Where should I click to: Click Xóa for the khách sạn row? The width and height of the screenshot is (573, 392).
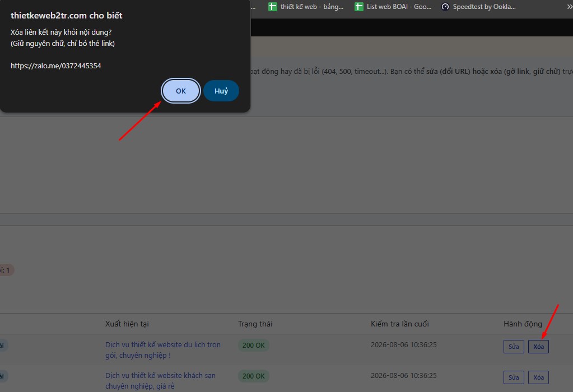[538, 377]
